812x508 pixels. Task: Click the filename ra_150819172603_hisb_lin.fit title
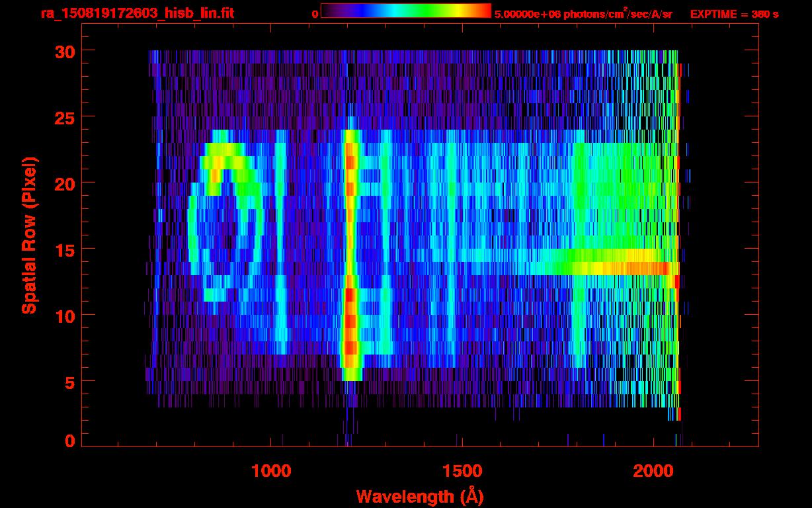click(x=137, y=13)
